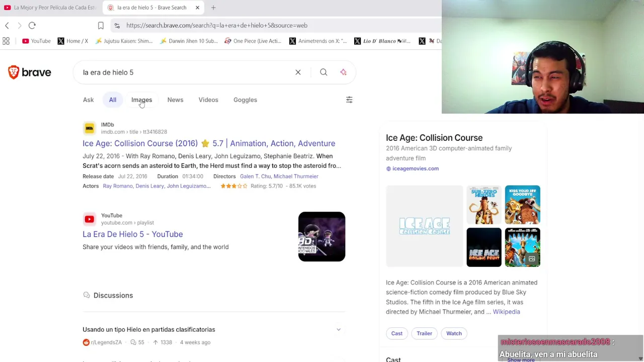Switch to News results
This screenshot has width=644, height=362.
coord(175,100)
